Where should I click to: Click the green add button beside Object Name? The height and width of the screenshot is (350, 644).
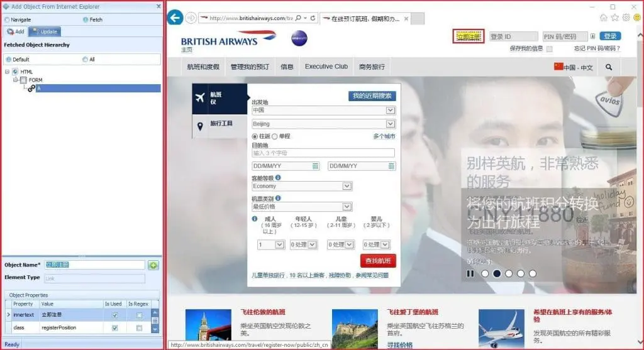(x=153, y=265)
